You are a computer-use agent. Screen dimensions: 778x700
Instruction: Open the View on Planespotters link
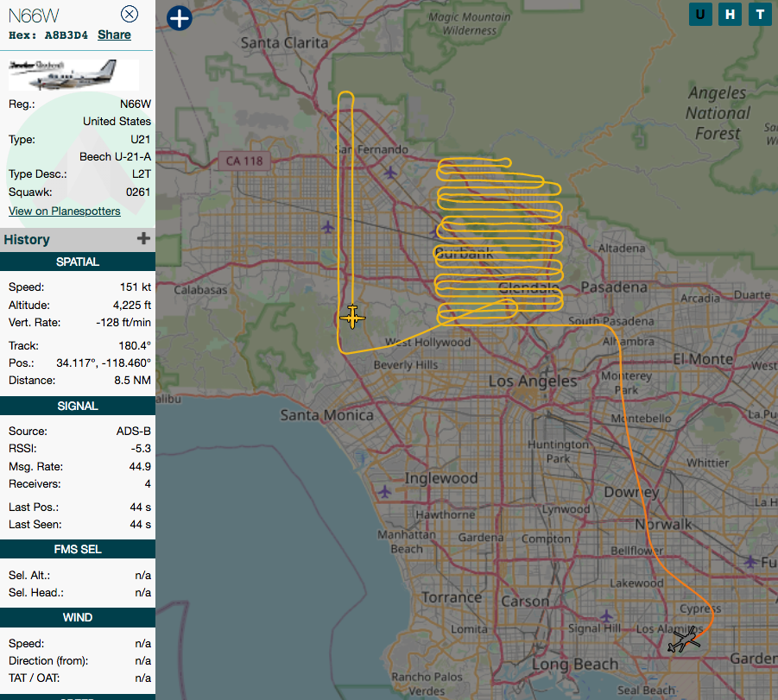(x=65, y=211)
